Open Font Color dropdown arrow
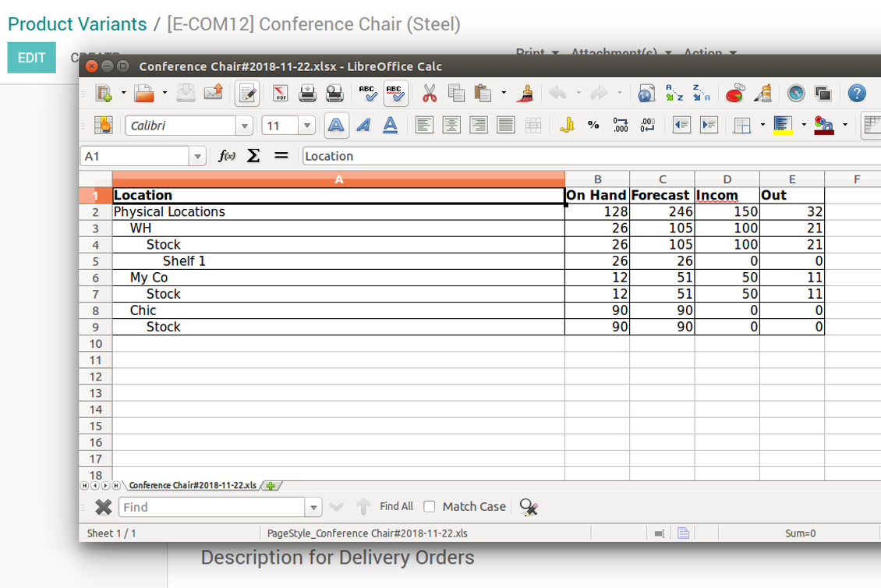Screen dimensions: 881x588 844,125
